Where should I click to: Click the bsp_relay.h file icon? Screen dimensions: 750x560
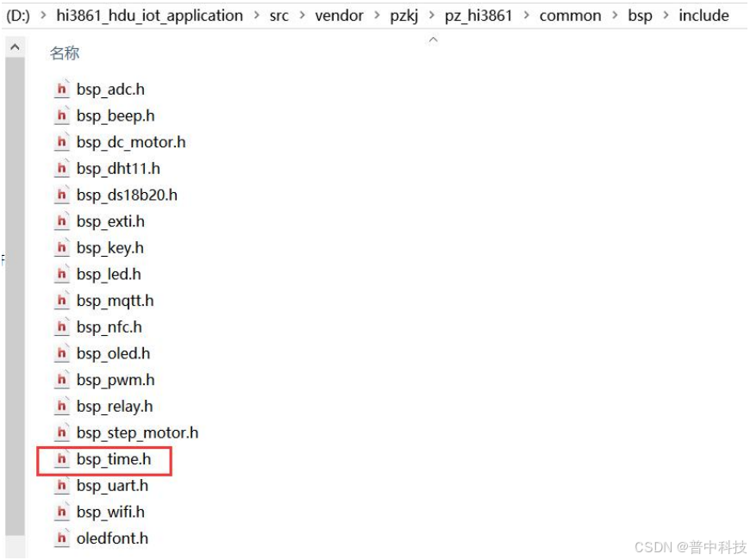[62, 406]
